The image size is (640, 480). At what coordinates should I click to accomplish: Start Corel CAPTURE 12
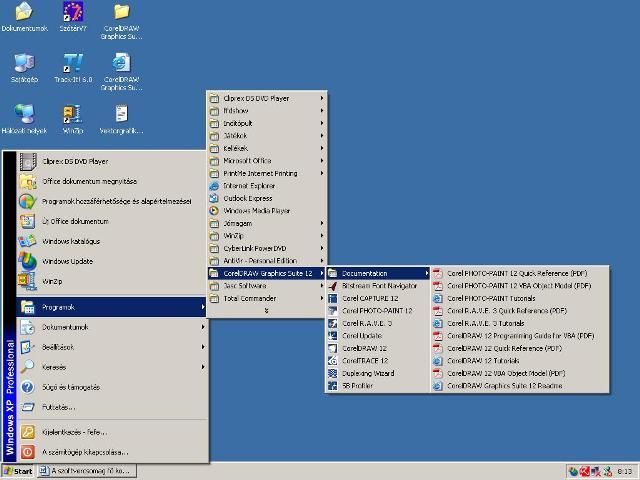[x=370, y=298]
